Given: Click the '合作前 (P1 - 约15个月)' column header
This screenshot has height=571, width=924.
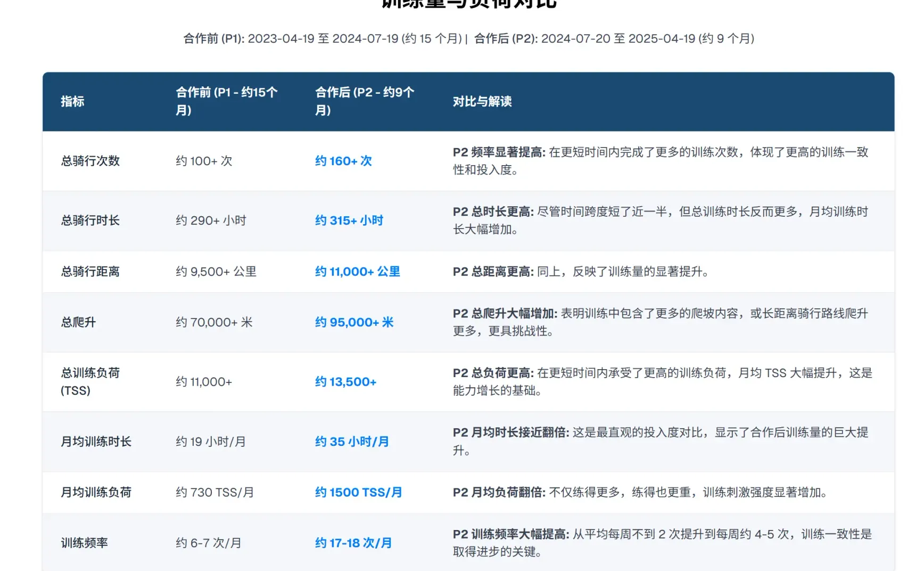Looking at the screenshot, I should point(227,101).
